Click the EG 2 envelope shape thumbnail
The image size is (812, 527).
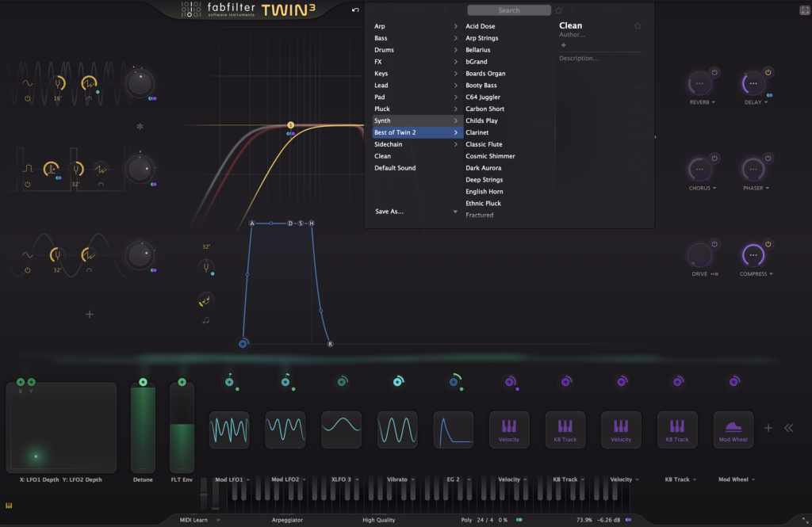[x=453, y=430]
